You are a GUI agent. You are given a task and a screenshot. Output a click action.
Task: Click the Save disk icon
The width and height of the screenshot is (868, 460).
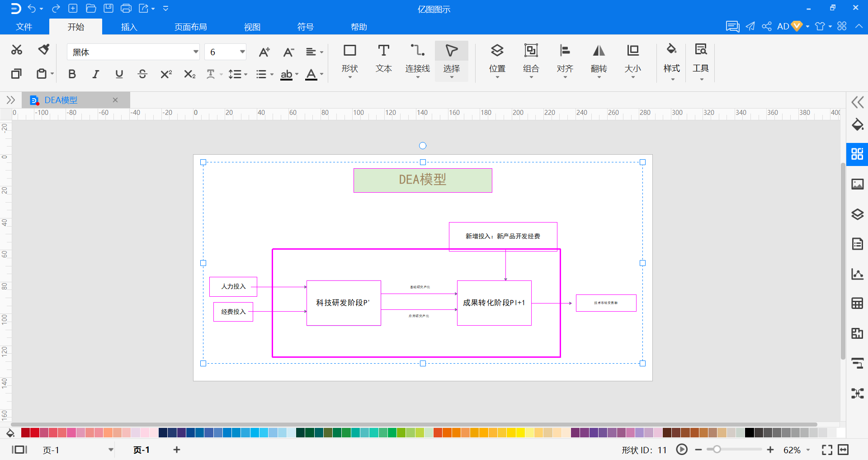(x=108, y=8)
